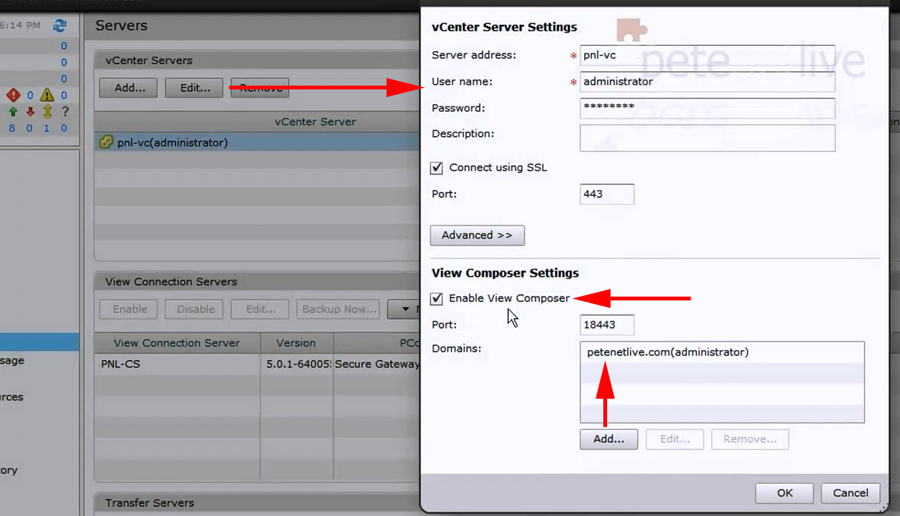Toggle the Connect using SSL checkbox

(437, 168)
